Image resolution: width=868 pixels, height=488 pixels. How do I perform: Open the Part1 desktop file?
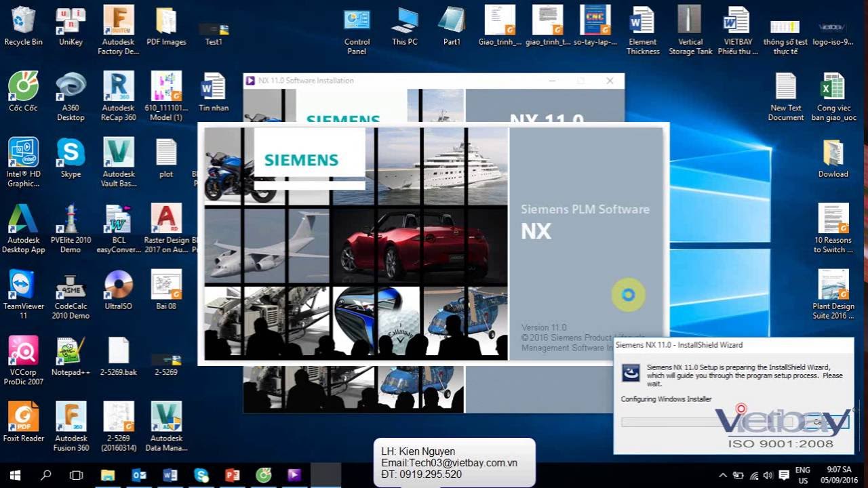pyautogui.click(x=452, y=26)
